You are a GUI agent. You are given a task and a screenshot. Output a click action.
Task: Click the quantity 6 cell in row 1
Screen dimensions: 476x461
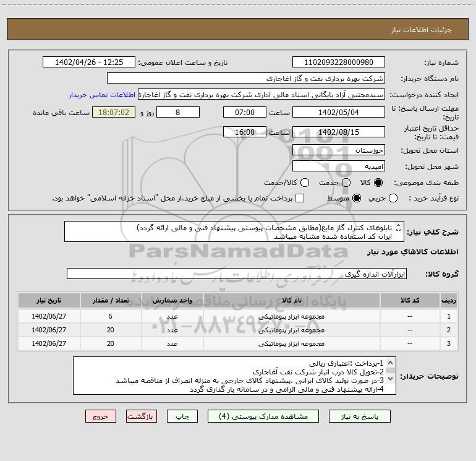click(111, 316)
